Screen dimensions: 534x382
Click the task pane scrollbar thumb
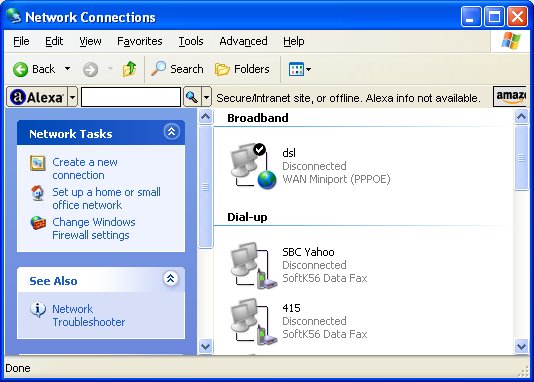pos(205,187)
